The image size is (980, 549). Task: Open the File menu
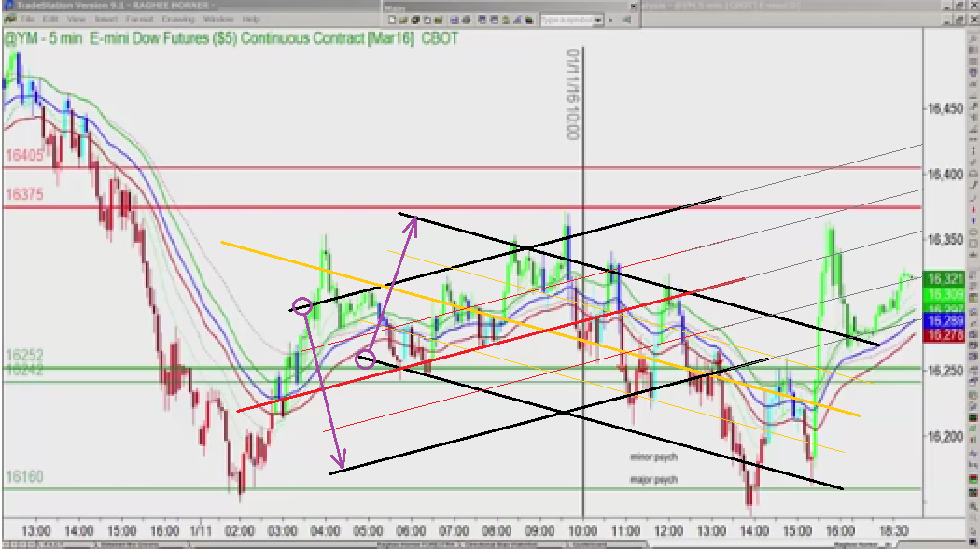27,20
